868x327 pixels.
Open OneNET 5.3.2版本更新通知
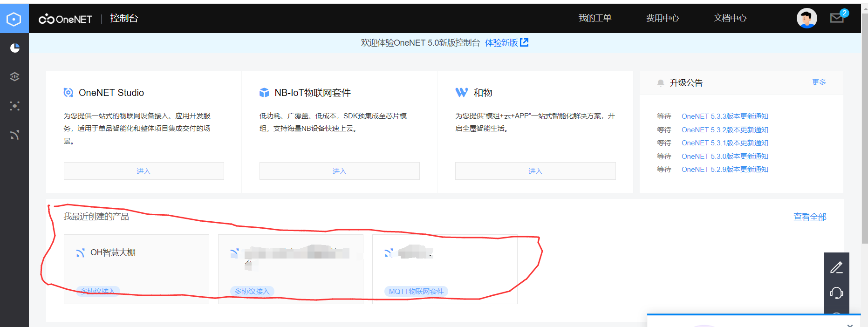pos(725,130)
